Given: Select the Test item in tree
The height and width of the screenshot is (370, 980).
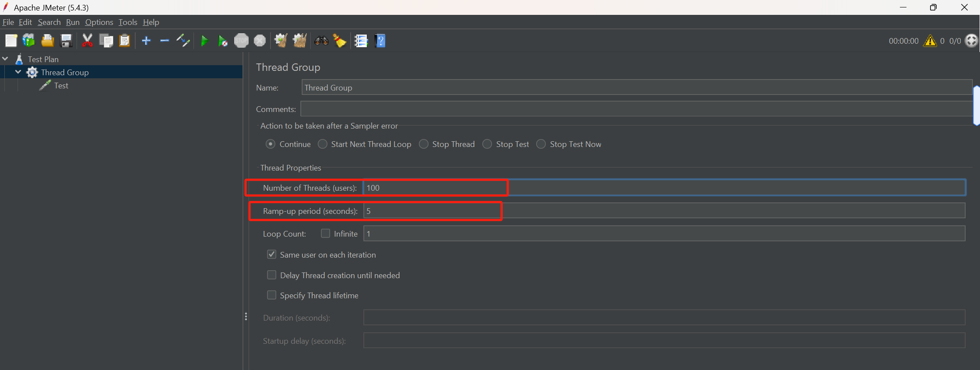Looking at the screenshot, I should (x=61, y=86).
